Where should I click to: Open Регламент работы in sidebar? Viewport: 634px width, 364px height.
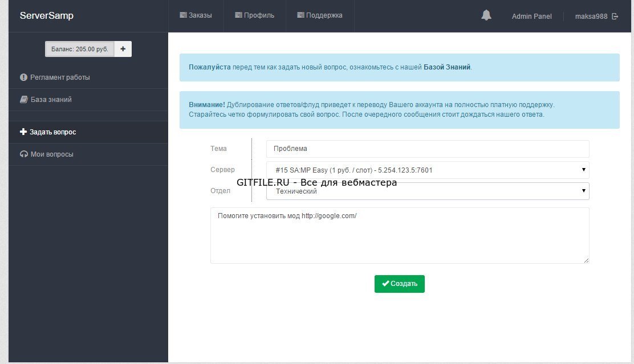[88, 77]
